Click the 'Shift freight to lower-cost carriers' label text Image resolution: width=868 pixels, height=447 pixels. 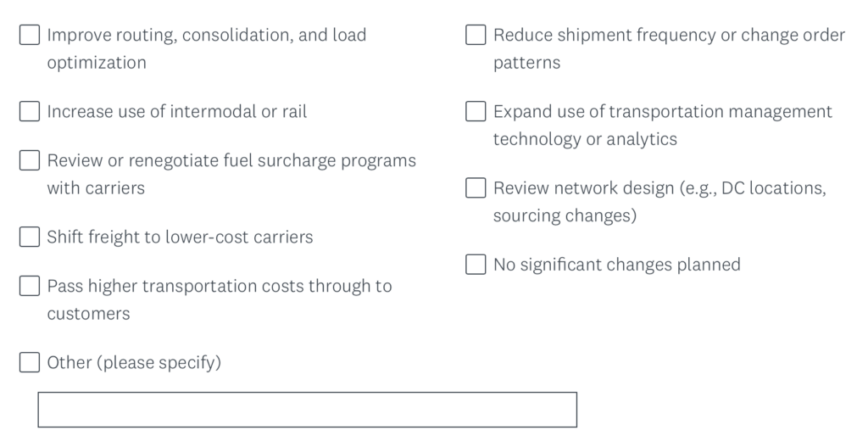180,237
